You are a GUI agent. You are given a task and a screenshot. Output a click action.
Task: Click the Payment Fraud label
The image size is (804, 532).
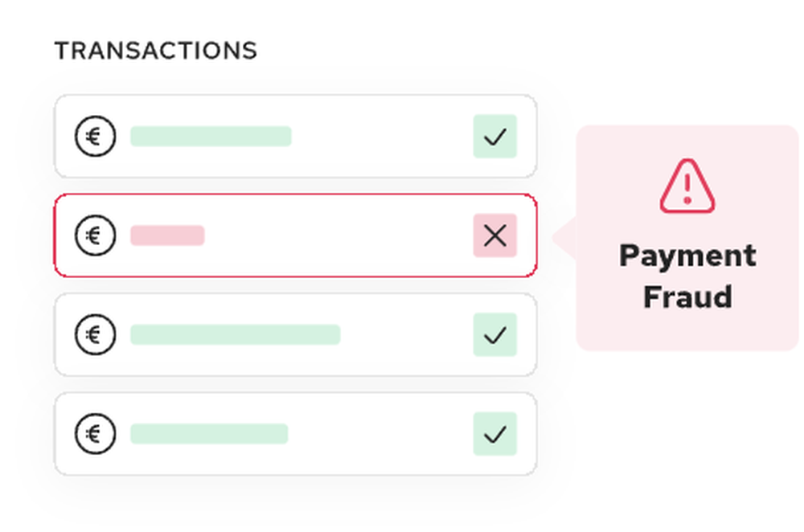[687, 276]
